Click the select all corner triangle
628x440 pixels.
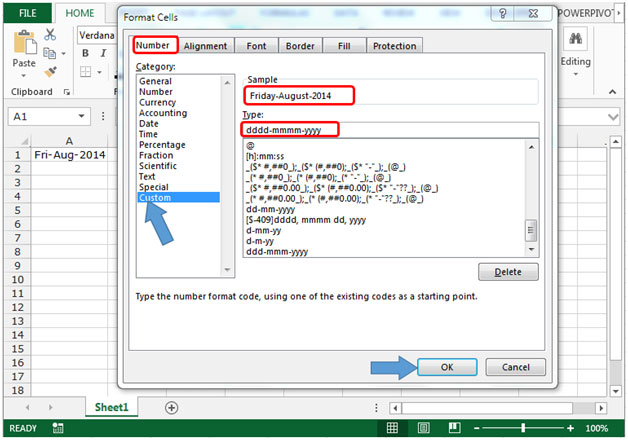(x=24, y=141)
